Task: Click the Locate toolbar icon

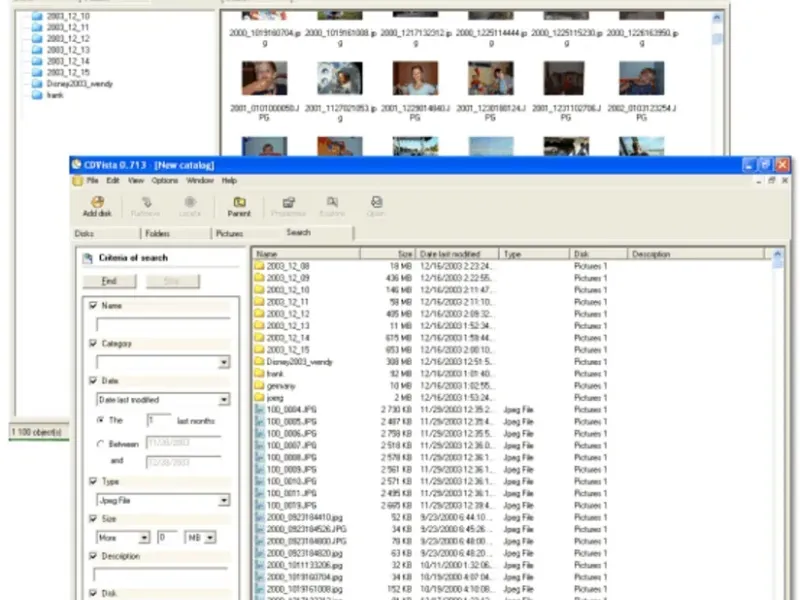Action: [189, 202]
